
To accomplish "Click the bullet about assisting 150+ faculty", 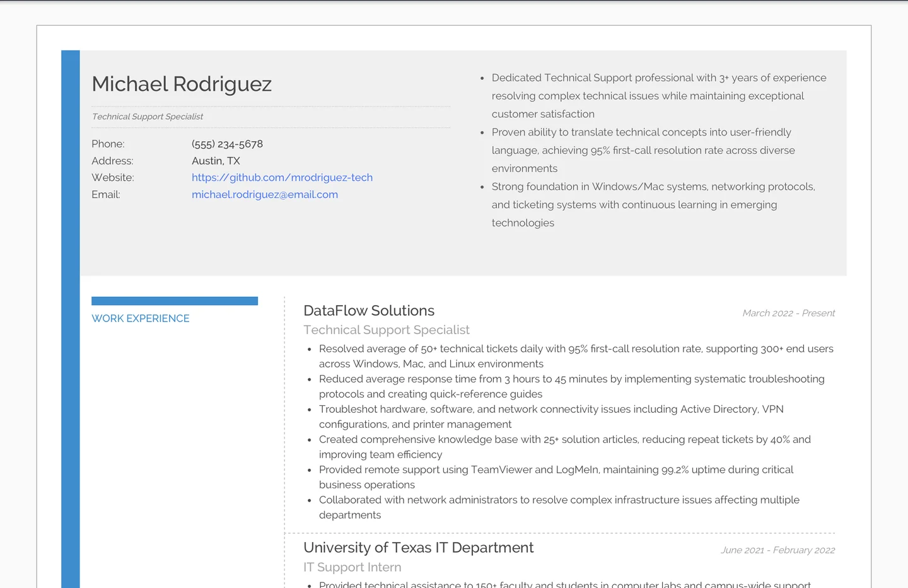I will pyautogui.click(x=565, y=584).
